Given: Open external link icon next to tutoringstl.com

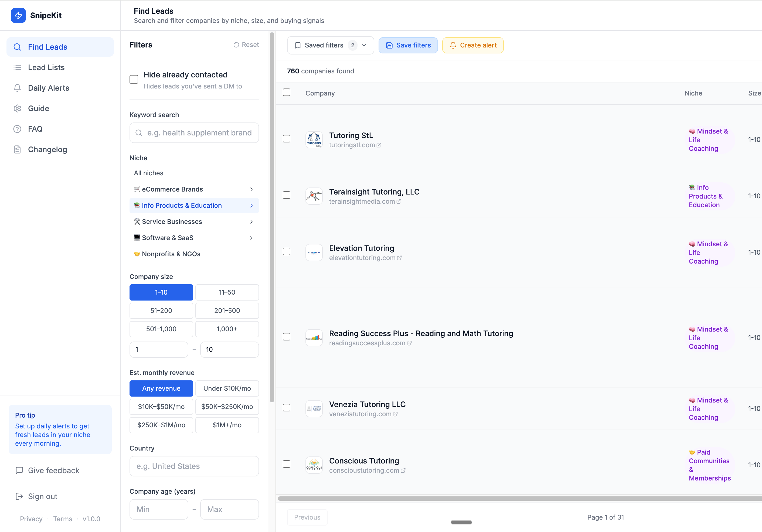Looking at the screenshot, I should pos(379,145).
